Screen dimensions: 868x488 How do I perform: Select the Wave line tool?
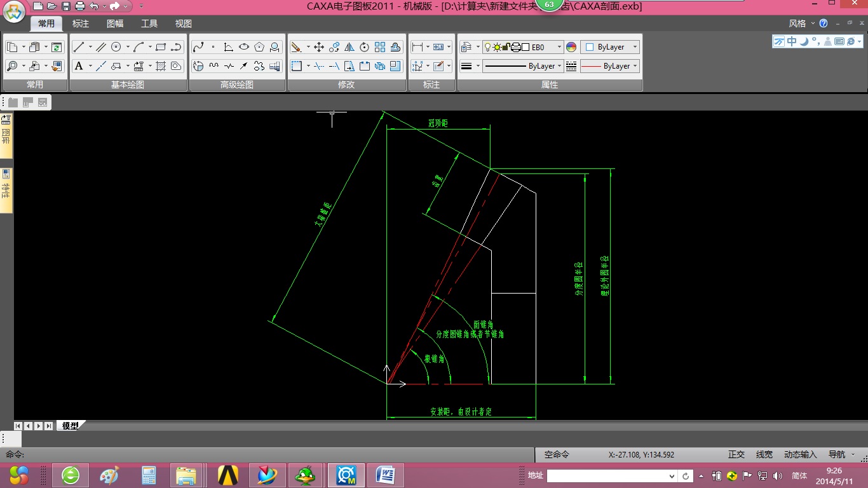pyautogui.click(x=214, y=66)
